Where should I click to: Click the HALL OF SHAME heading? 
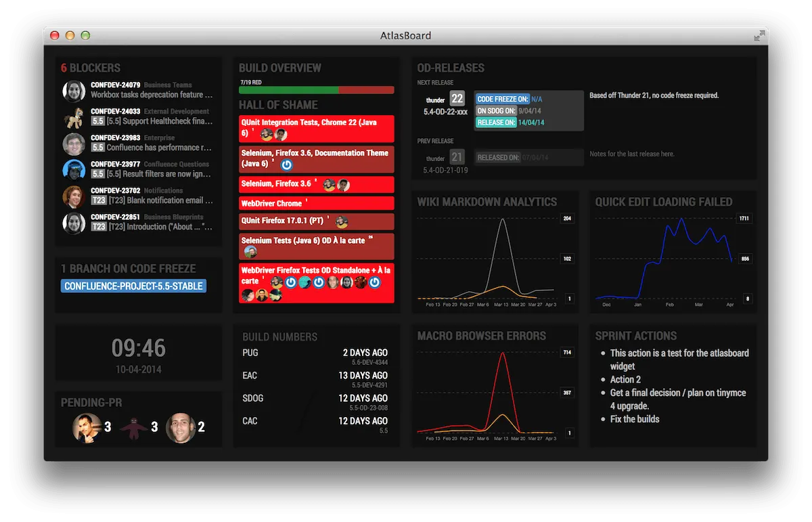278,105
